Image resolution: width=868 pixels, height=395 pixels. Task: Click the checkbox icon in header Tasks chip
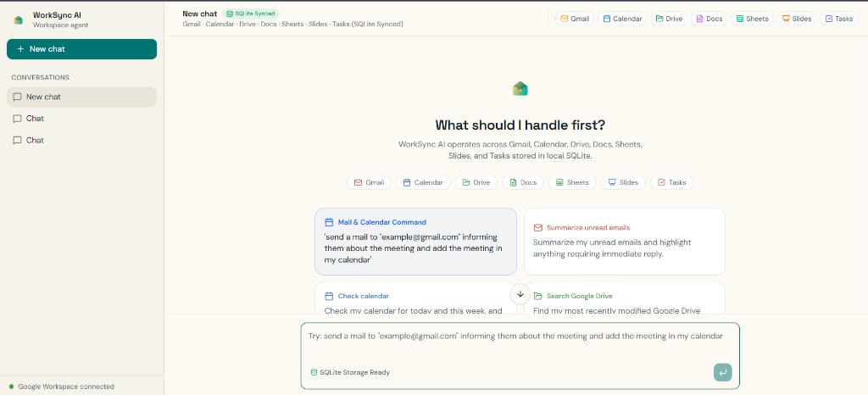point(829,19)
